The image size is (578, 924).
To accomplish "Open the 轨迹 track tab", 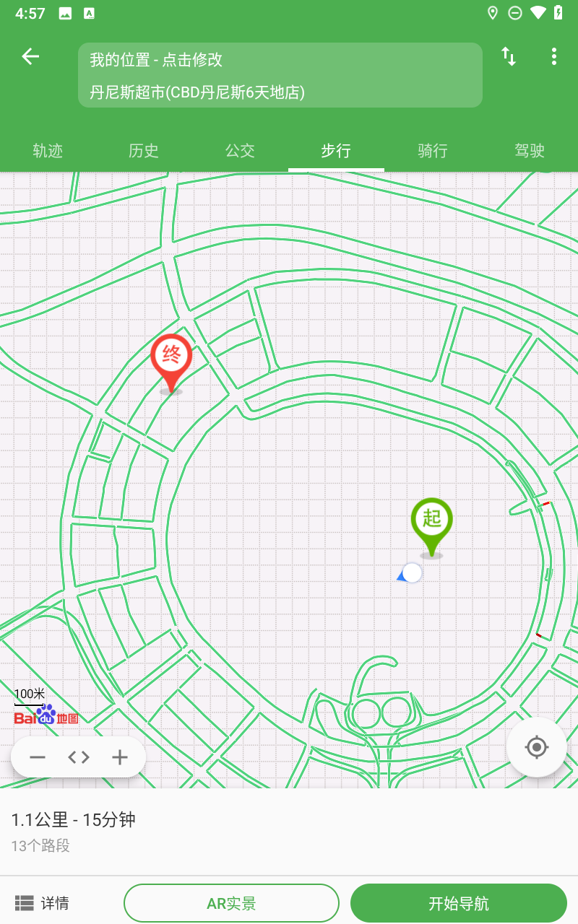I will coord(48,151).
